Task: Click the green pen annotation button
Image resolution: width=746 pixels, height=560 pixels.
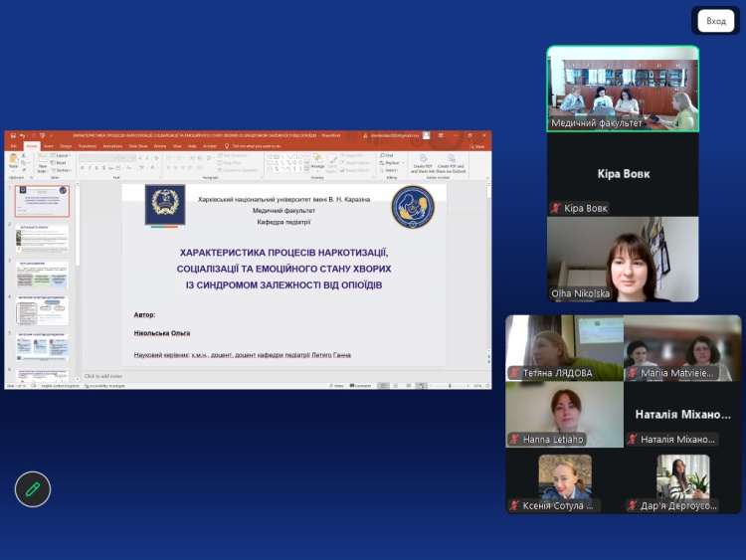Action: (33, 488)
